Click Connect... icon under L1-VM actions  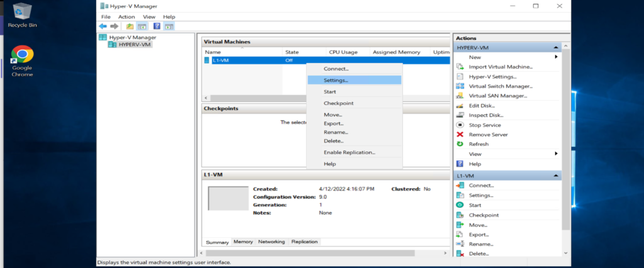click(x=460, y=186)
